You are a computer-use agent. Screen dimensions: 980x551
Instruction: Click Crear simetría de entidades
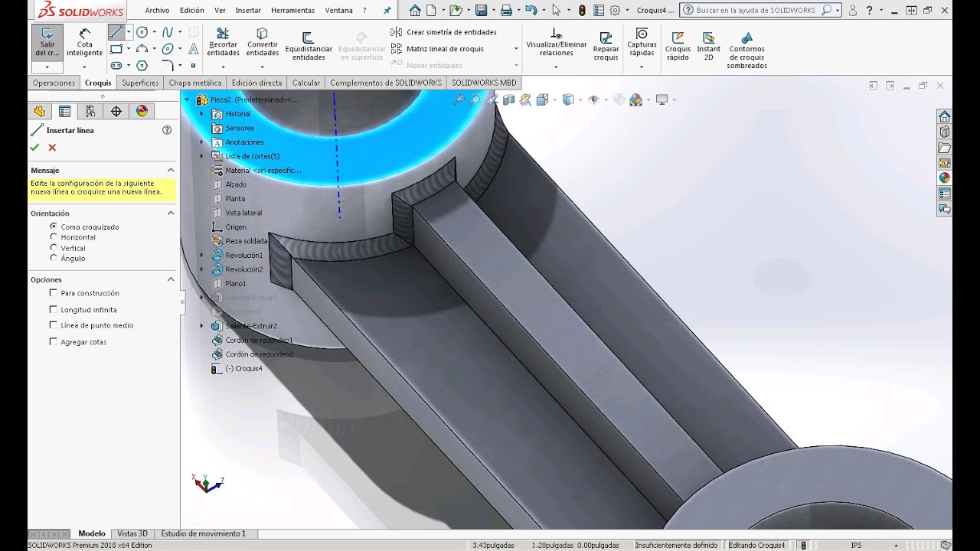[x=444, y=32]
